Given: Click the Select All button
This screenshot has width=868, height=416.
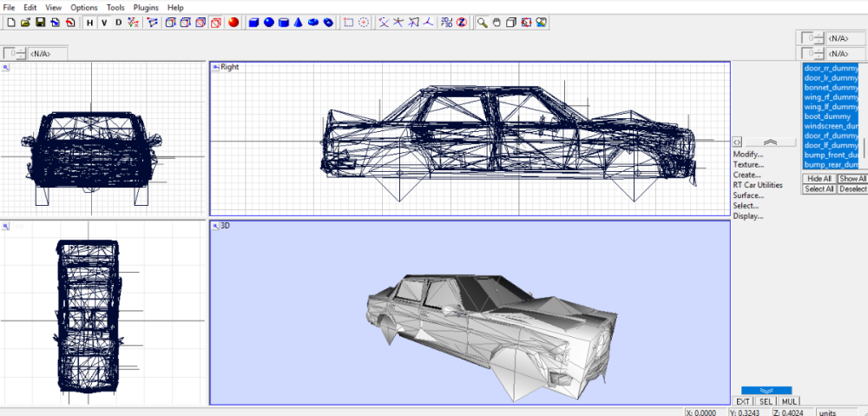Looking at the screenshot, I should [819, 188].
